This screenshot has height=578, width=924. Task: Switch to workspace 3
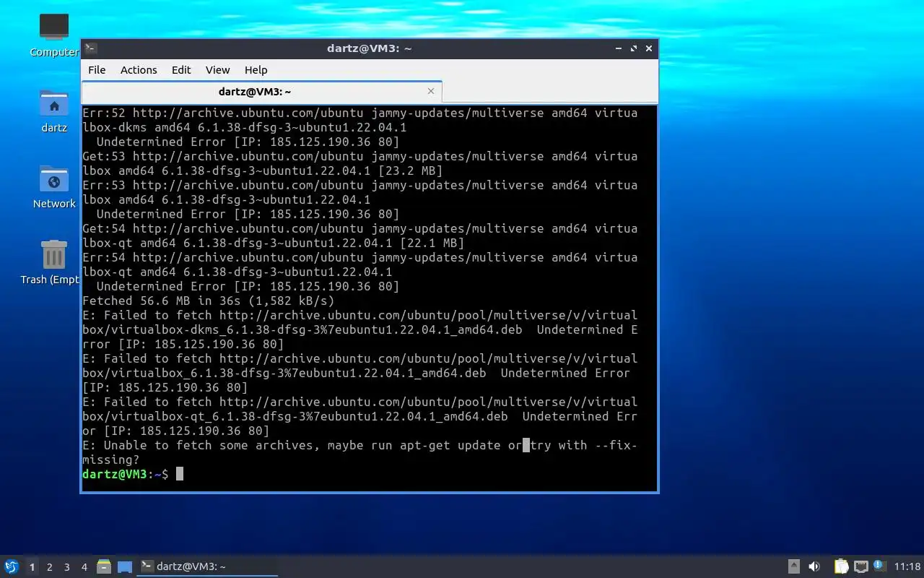(x=66, y=567)
